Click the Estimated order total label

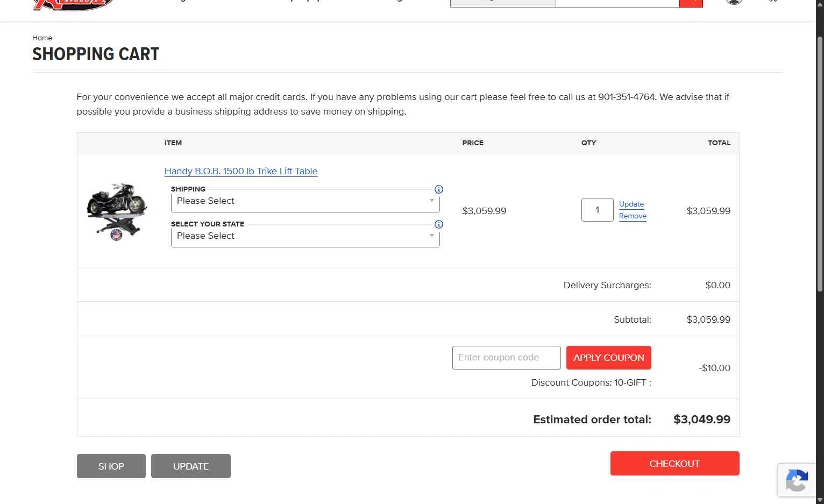[x=592, y=420]
